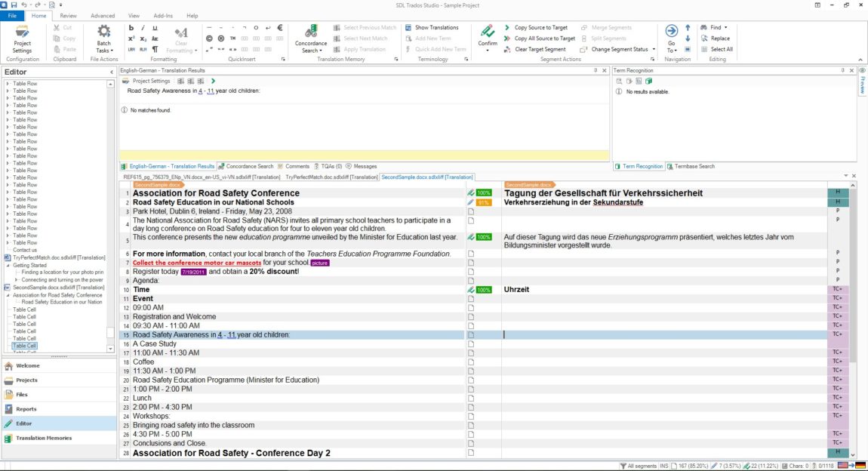Image resolution: width=868 pixels, height=471 pixels.
Task: Expand Change Segment Status dropdown
Action: coord(654,49)
